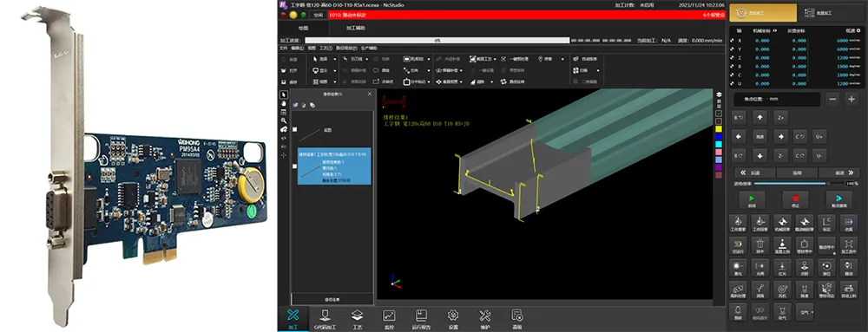The width and height of the screenshot is (868, 332).
Task: Click the 机械回零 machine home icon
Action: coord(782,223)
